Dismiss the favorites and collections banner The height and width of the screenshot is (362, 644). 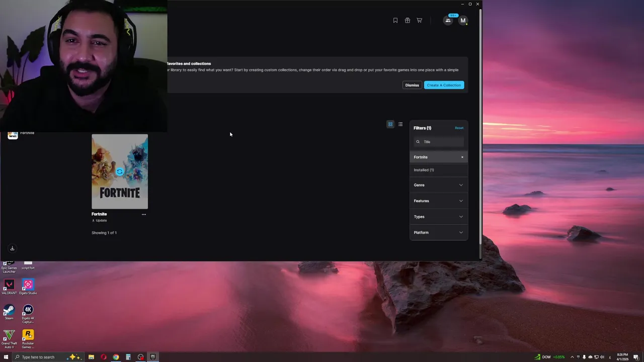click(412, 85)
